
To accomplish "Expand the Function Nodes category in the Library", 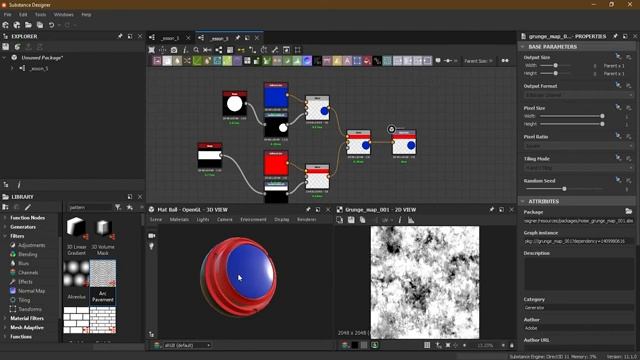I will pyautogui.click(x=5, y=218).
